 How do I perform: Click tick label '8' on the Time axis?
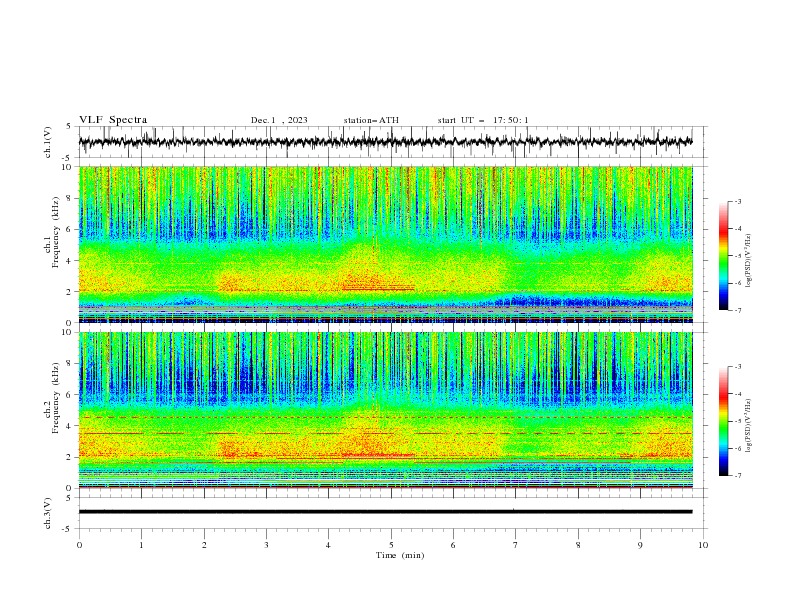pyautogui.click(x=578, y=545)
